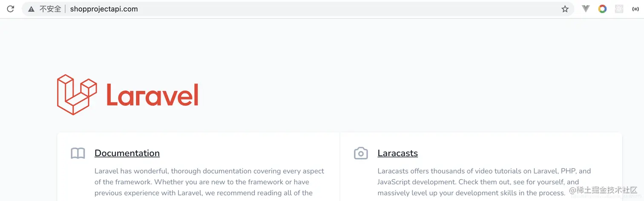Click the not-secure warning triangle icon

tap(31, 9)
